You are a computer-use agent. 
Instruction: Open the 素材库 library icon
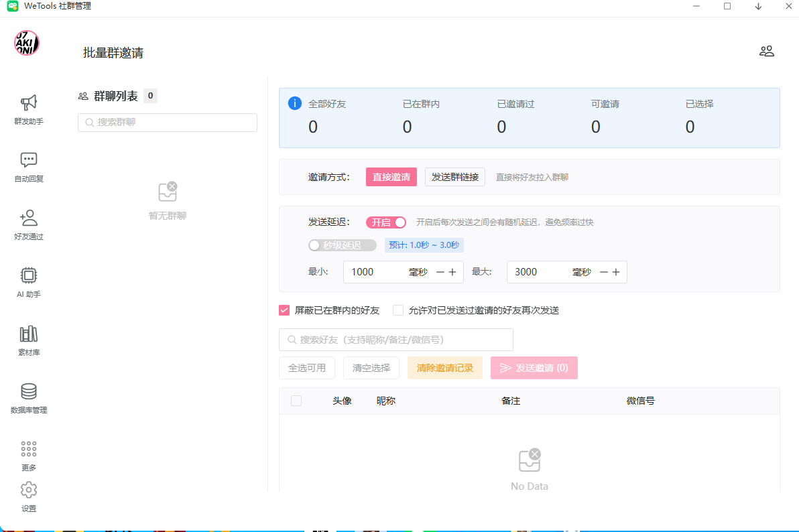click(29, 334)
